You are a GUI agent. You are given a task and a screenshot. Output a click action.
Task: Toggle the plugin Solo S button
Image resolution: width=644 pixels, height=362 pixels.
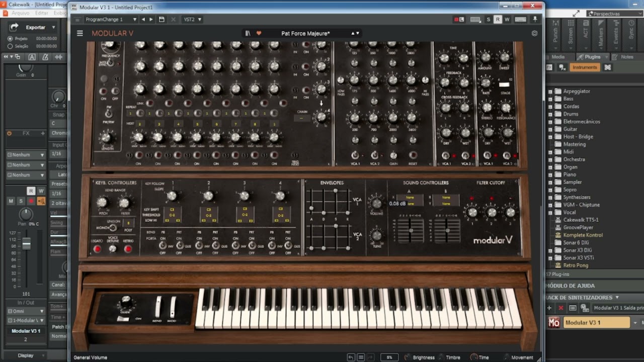[x=488, y=19]
